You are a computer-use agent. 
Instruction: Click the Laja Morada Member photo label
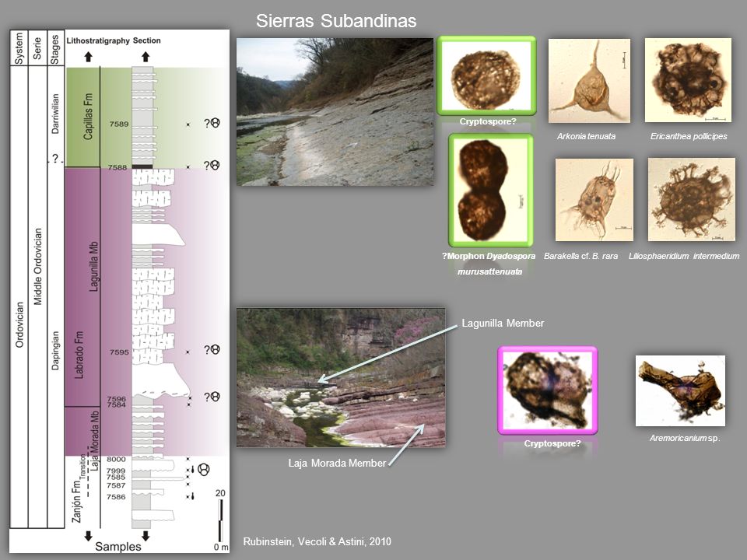point(337,463)
